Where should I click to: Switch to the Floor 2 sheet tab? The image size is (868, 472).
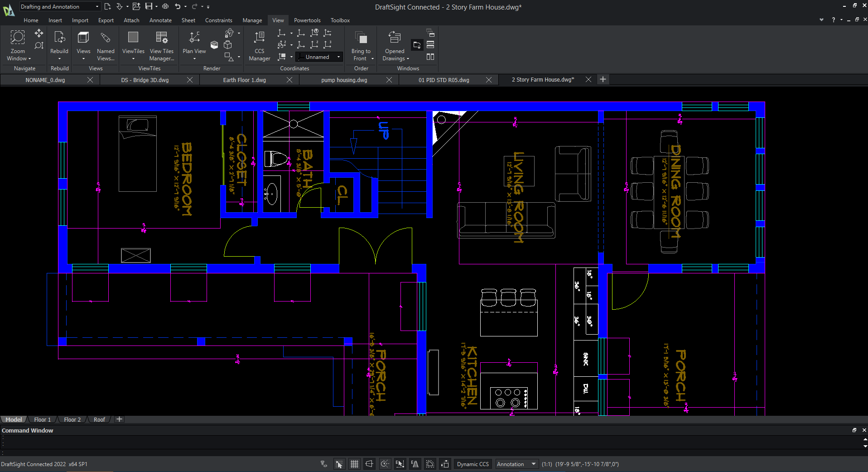72,419
